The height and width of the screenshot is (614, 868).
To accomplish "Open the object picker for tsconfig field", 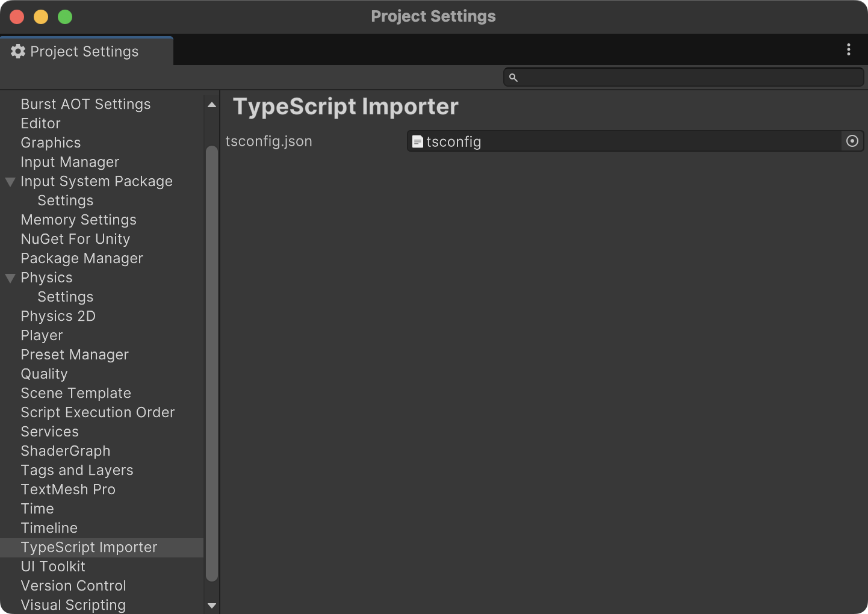I will click(852, 141).
